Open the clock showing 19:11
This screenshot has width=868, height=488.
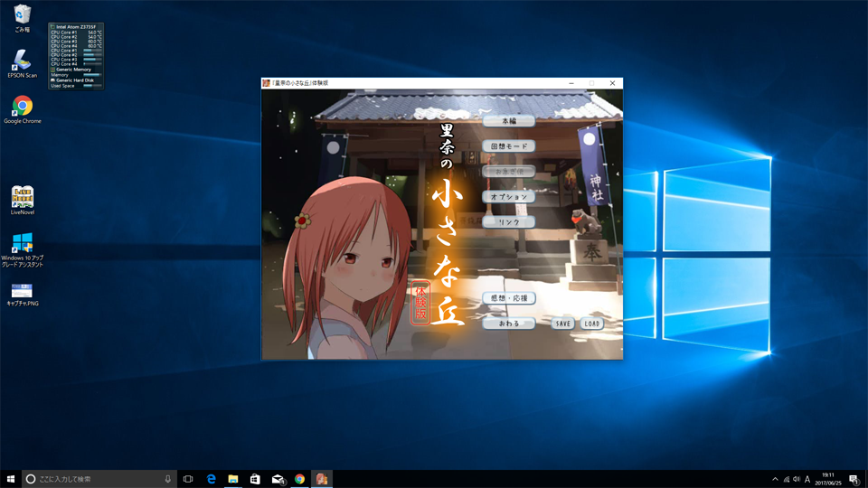coord(828,479)
